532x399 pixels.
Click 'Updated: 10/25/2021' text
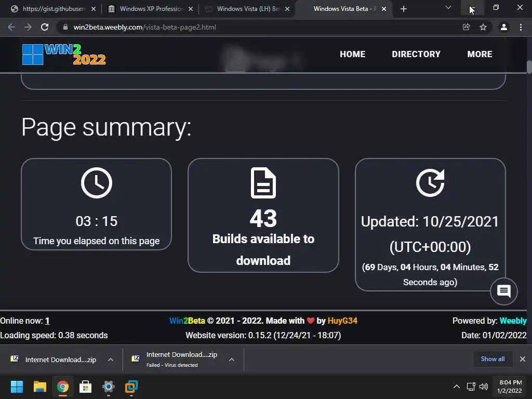point(430,221)
